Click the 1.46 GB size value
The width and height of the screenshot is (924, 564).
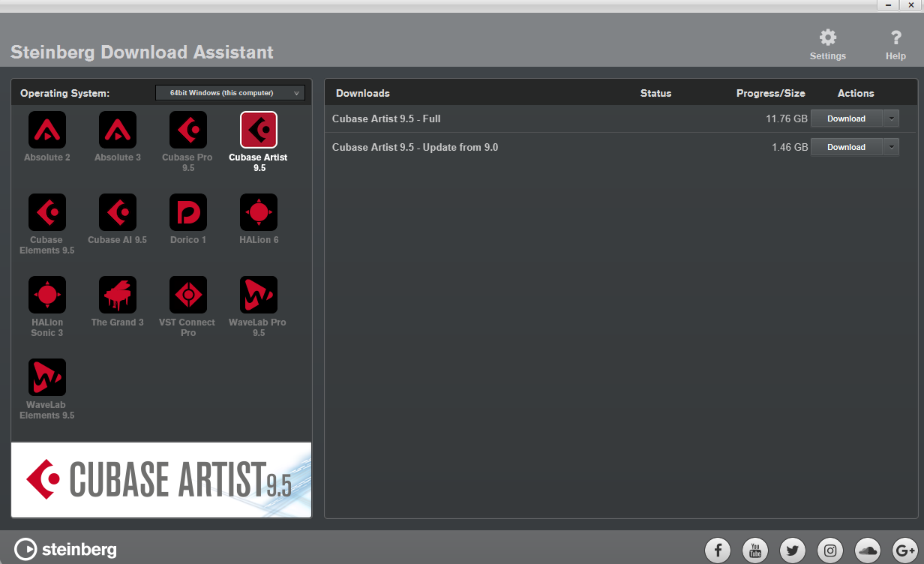(790, 147)
